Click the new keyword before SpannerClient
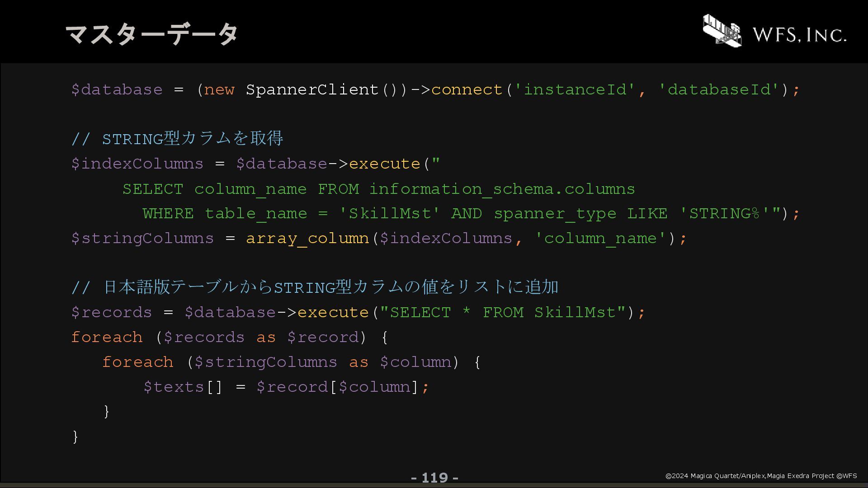 pos(219,89)
